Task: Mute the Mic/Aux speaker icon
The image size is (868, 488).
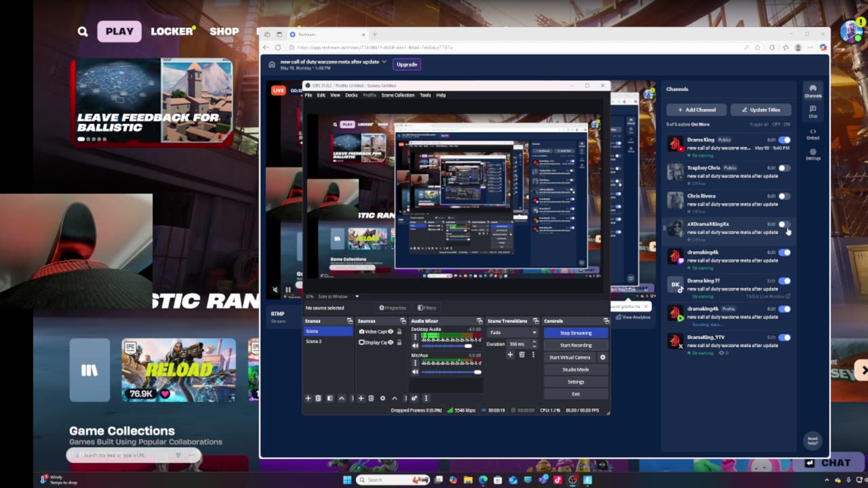Action: pyautogui.click(x=415, y=372)
